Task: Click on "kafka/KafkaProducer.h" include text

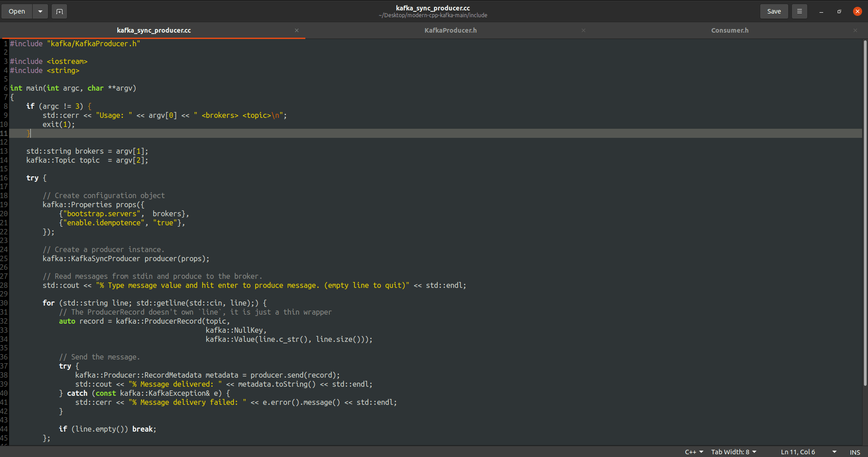Action: pyautogui.click(x=93, y=44)
